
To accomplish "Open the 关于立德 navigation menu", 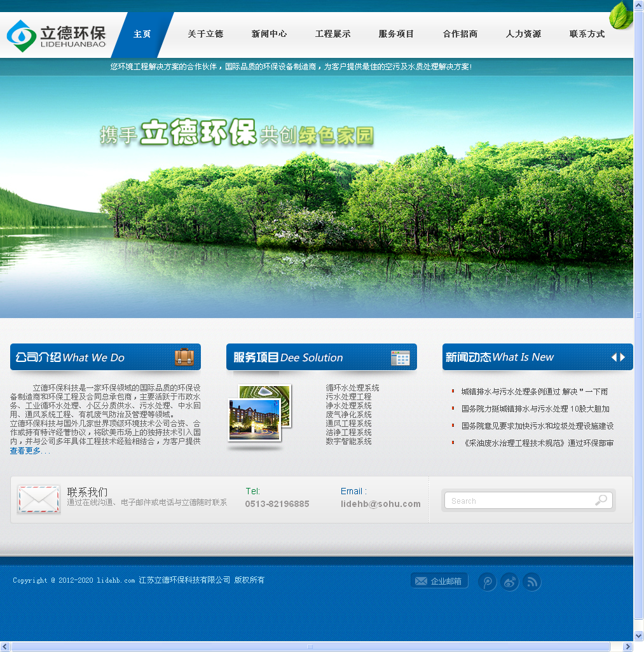I will coord(205,35).
